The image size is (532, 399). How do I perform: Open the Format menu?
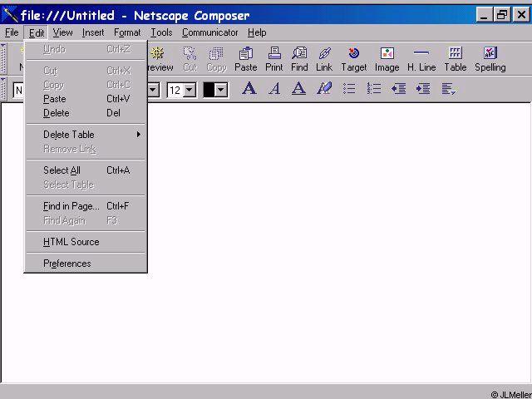point(127,32)
